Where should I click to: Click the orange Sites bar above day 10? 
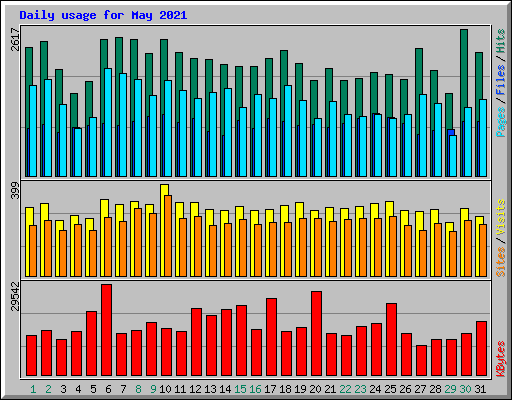168,236
